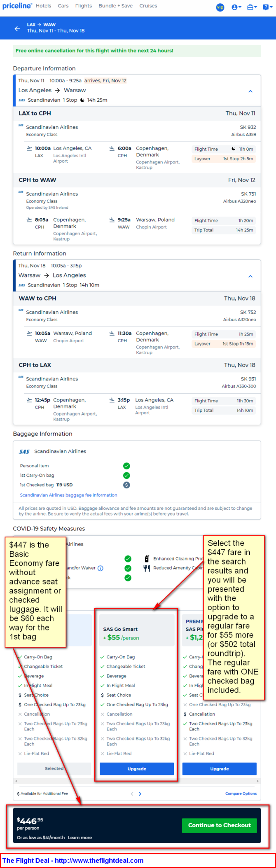276x868 pixels.
Task: Click the Enhanced Cleaning spray bottle icon
Action: coord(147,559)
